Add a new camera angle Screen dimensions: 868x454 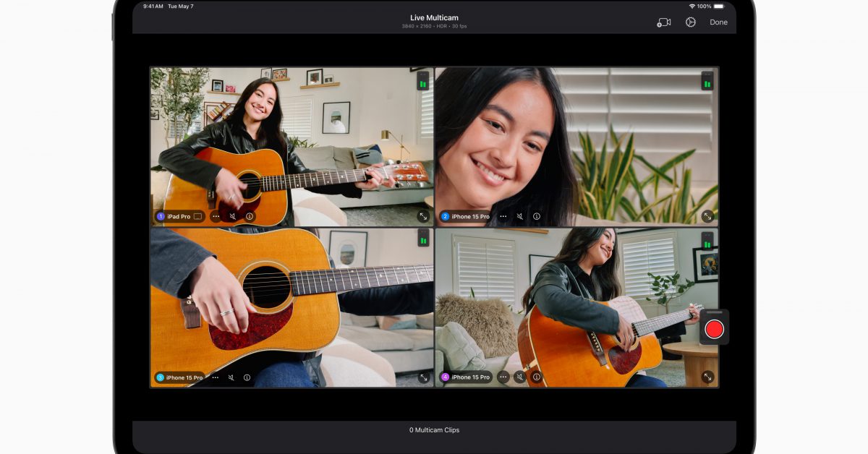click(664, 22)
